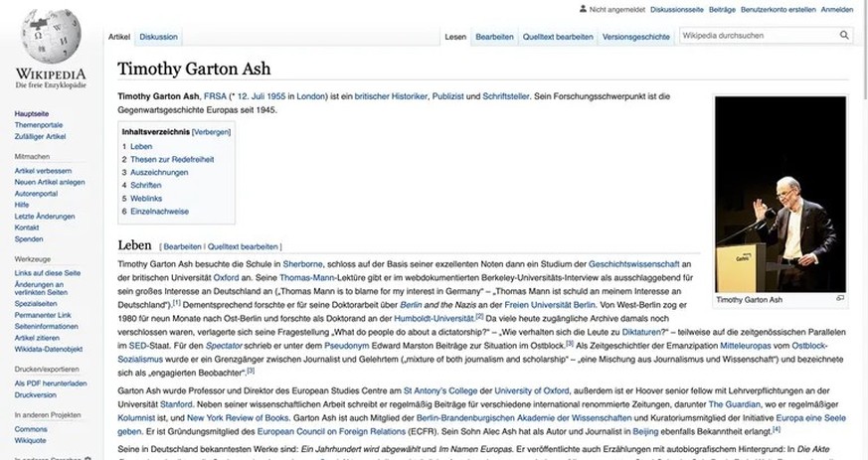Jump to contents entry Weblinks

(142, 198)
